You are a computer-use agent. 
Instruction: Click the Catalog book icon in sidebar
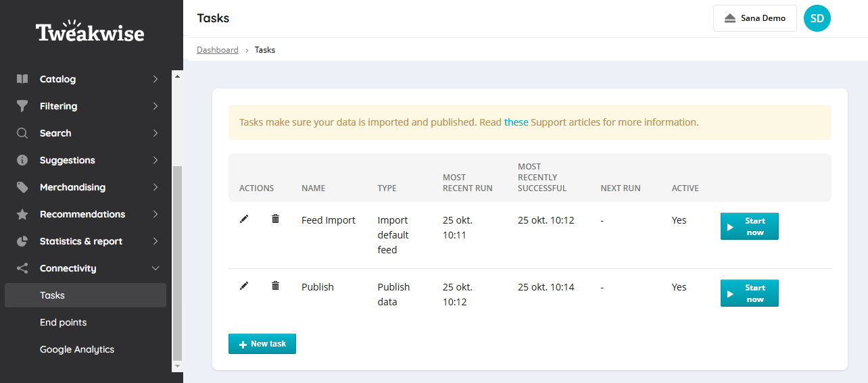(x=22, y=79)
